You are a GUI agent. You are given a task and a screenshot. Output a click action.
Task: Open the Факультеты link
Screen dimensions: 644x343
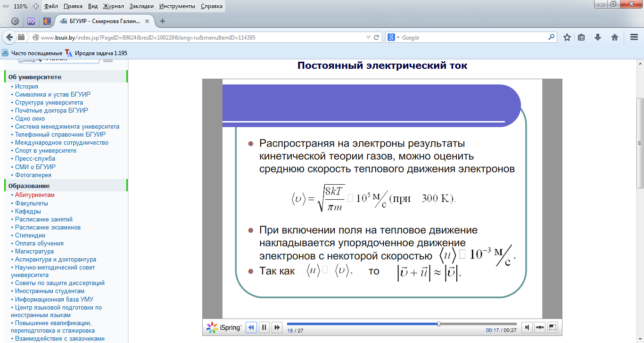(x=31, y=204)
